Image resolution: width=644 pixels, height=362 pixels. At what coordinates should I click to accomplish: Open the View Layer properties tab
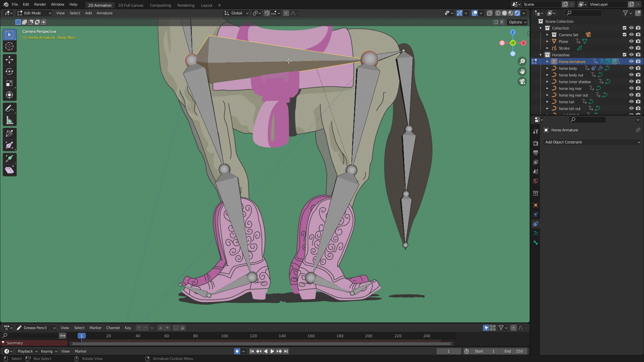[x=536, y=162]
